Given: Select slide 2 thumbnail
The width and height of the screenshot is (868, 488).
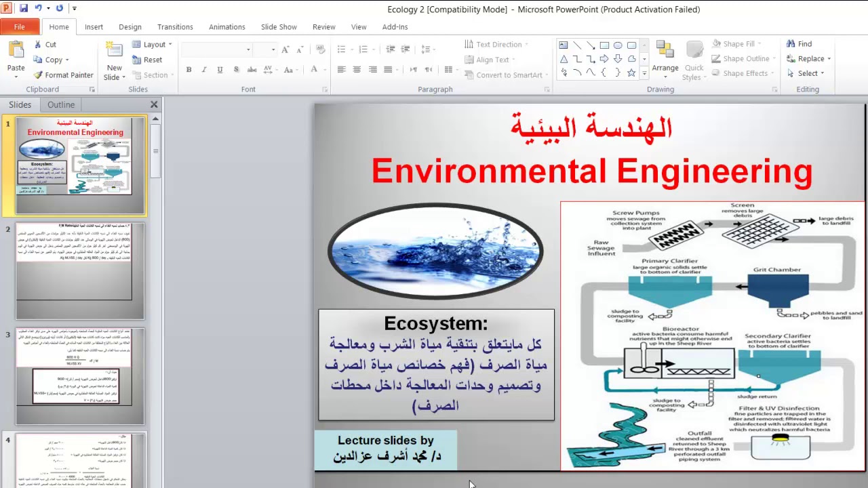Looking at the screenshot, I should tap(80, 271).
